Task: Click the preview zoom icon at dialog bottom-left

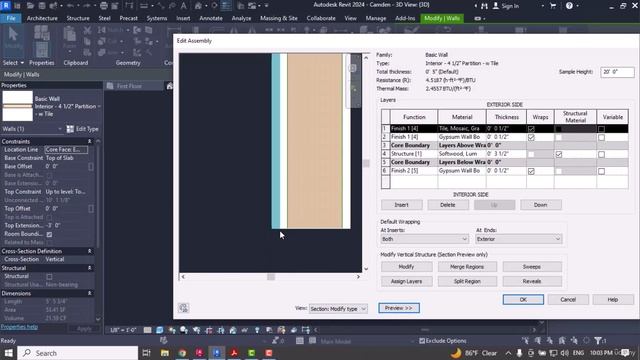Action: tap(184, 308)
